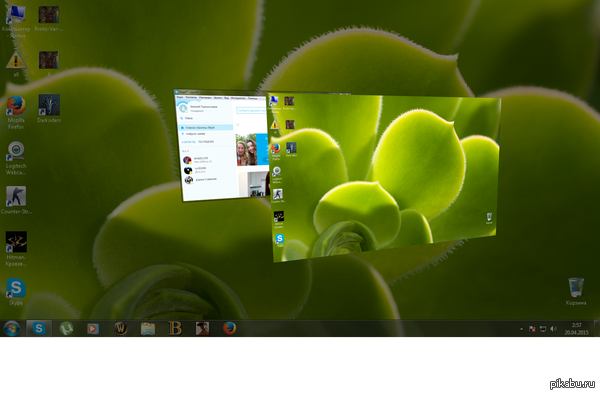Image resolution: width=600 pixels, height=395 pixels.
Task: Open the Windows Start orb
Action: point(11,328)
